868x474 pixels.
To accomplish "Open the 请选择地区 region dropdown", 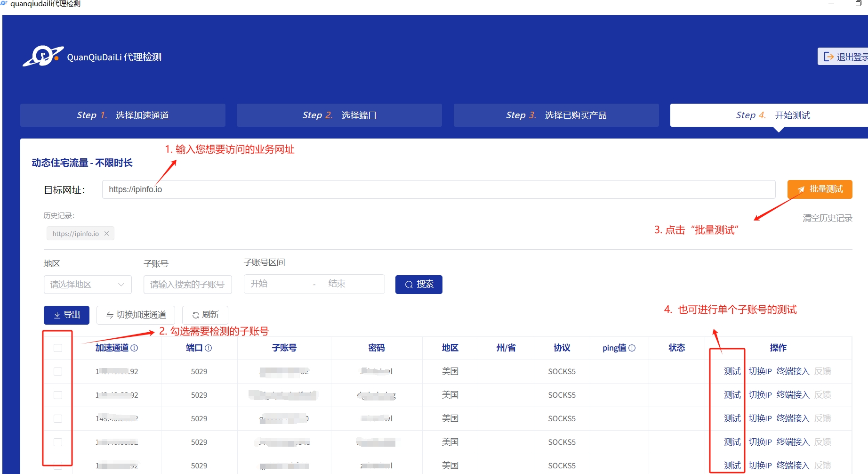I will pyautogui.click(x=87, y=285).
